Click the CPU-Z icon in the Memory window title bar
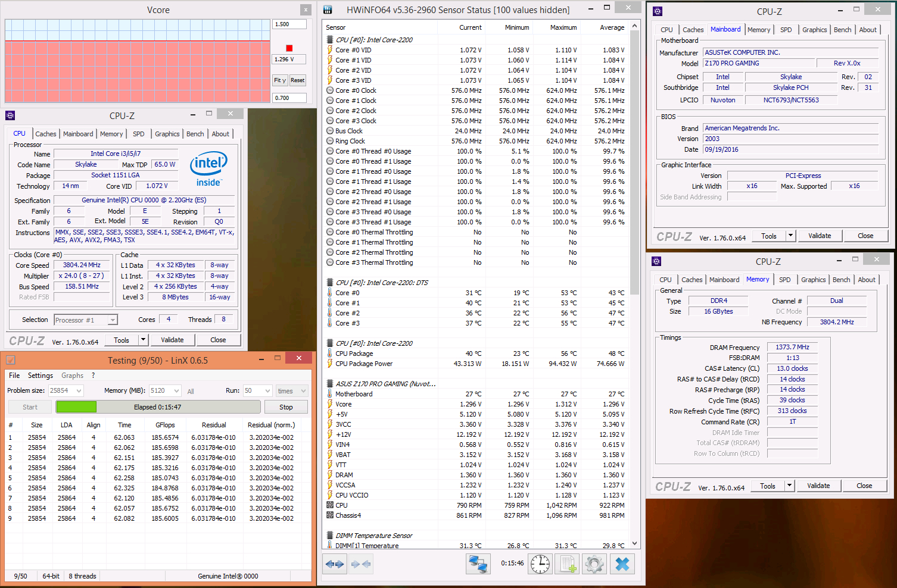 point(656,261)
